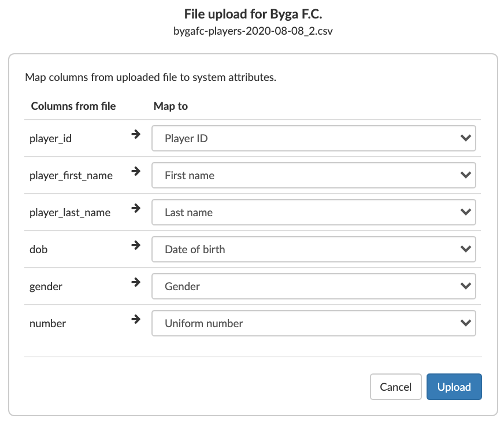Click the arrow icon next to number
This screenshot has height=422, width=504.
136,319
